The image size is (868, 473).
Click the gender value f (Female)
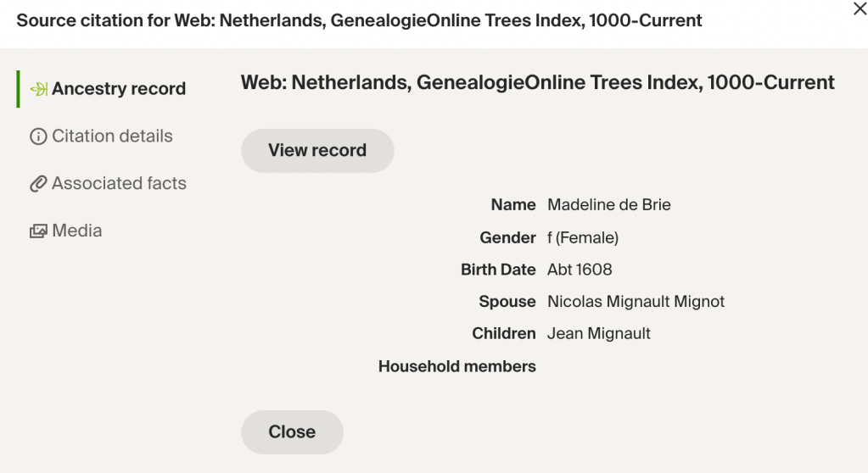tap(583, 238)
